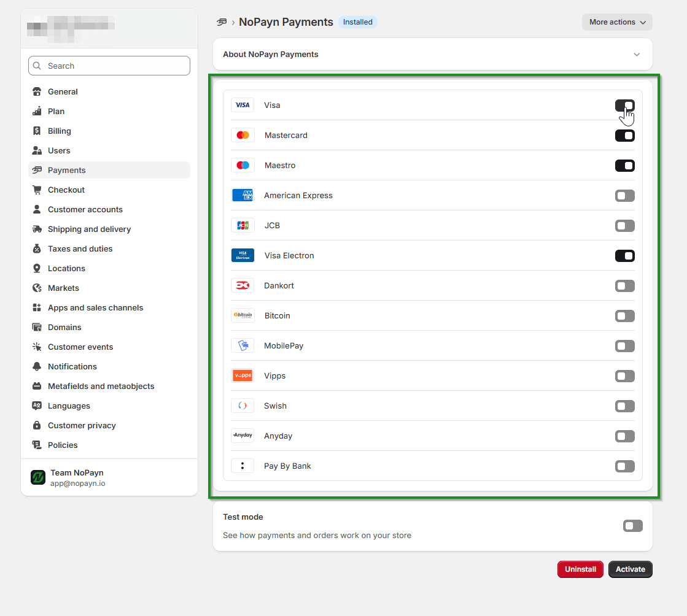Image resolution: width=687 pixels, height=616 pixels.
Task: Click the MobilePay logo icon
Action: (x=243, y=345)
